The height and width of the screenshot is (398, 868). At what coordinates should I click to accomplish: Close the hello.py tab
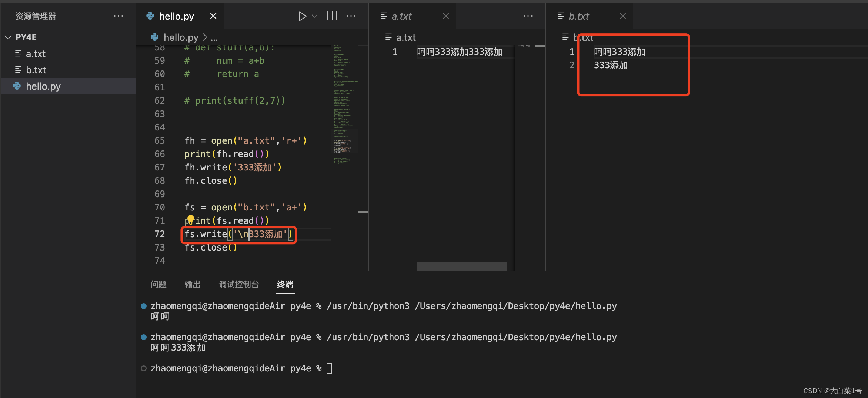213,16
